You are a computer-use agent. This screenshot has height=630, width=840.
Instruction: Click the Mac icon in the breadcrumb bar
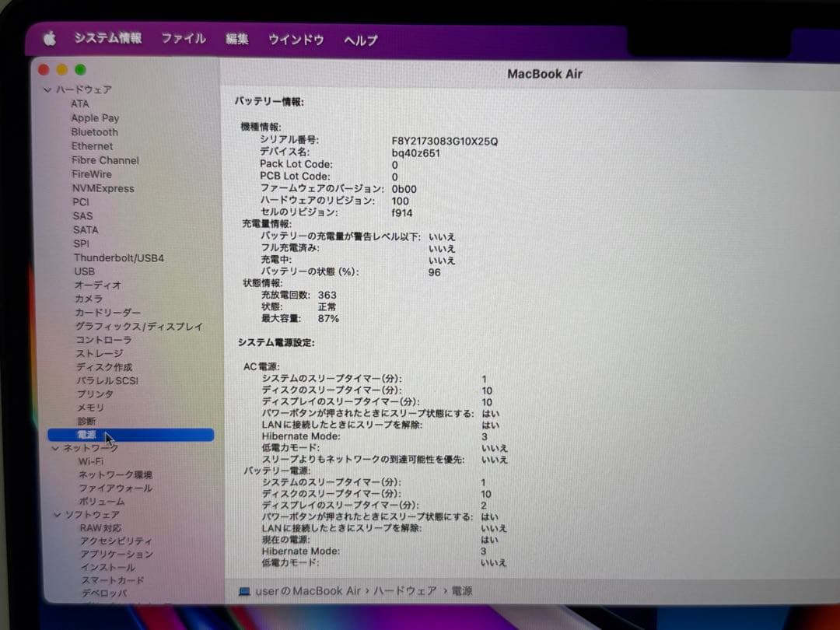tap(245, 591)
